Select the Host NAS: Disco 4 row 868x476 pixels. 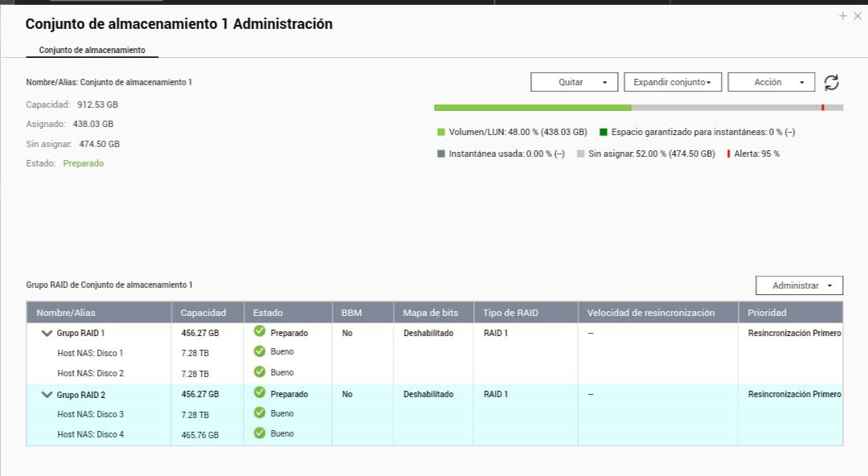[90, 435]
